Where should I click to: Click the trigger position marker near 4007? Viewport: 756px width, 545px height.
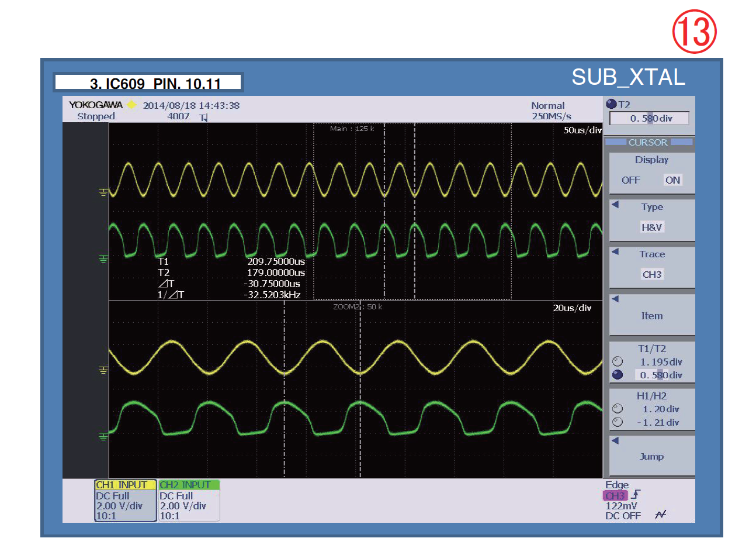(x=204, y=118)
